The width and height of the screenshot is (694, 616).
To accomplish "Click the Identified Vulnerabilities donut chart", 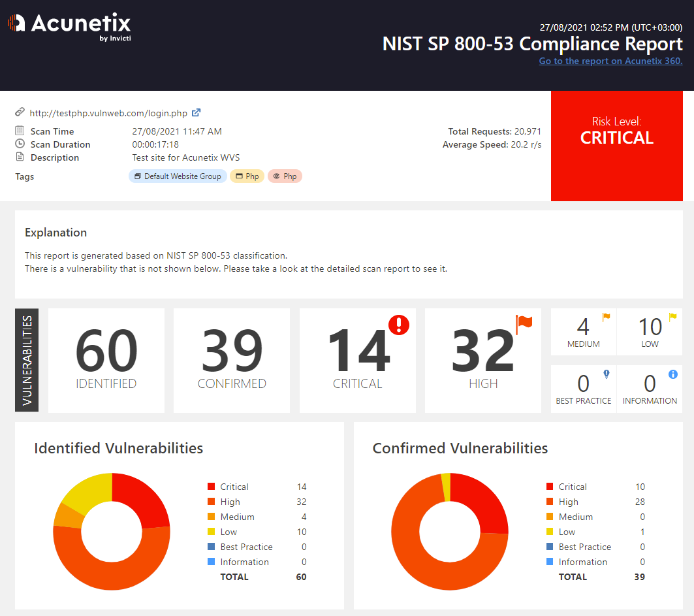I will tap(112, 532).
